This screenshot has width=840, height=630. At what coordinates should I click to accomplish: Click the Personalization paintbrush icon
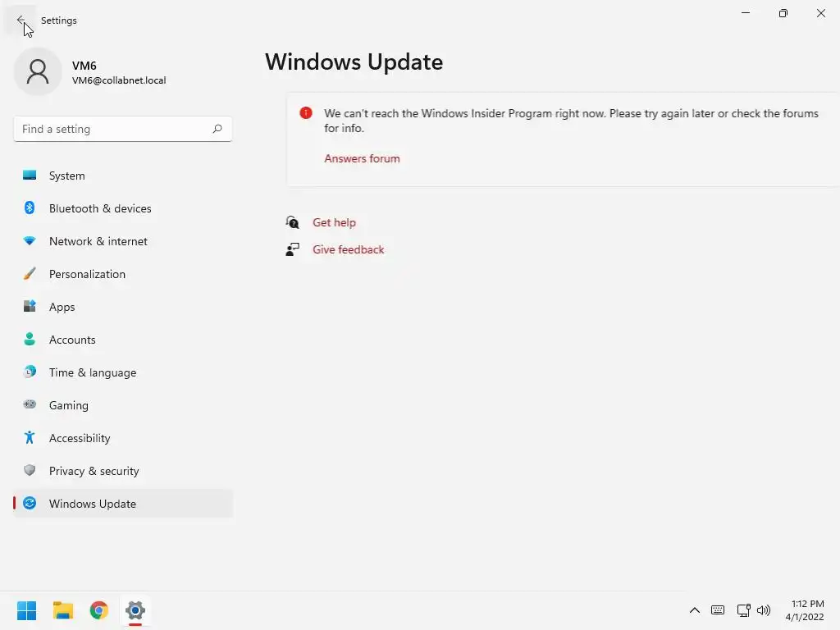[30, 274]
